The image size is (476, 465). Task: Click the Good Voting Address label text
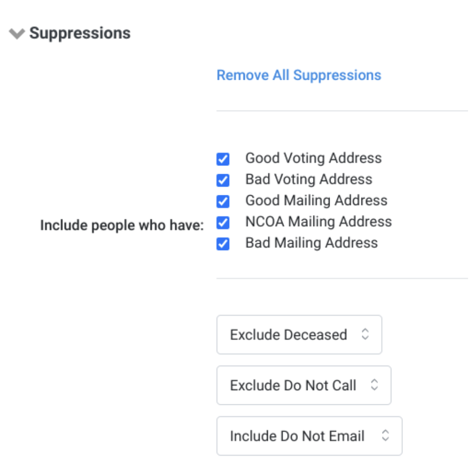[313, 159]
